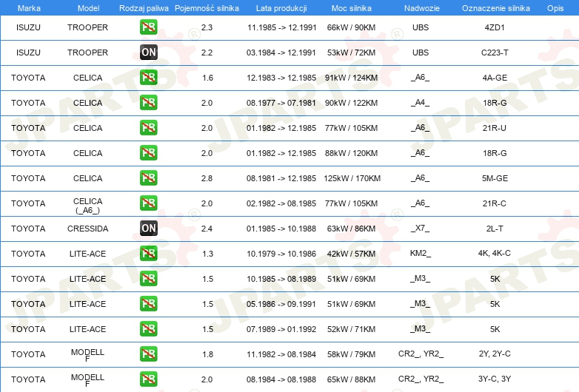Click the Rodzaj paliwa column header

coord(144,8)
